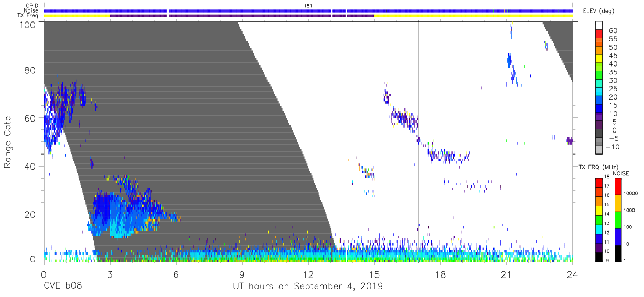The width and height of the screenshot is (644, 297).
Task: Click the '3' tick on UT hours axis
Action: pyautogui.click(x=110, y=274)
